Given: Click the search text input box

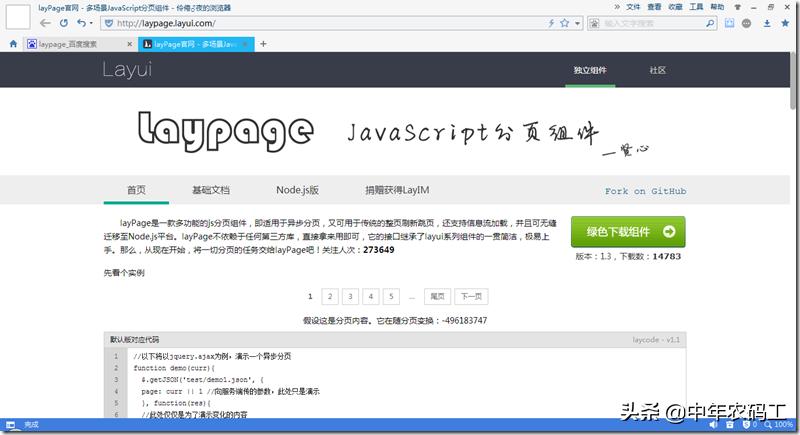Looking at the screenshot, I should coord(652,23).
